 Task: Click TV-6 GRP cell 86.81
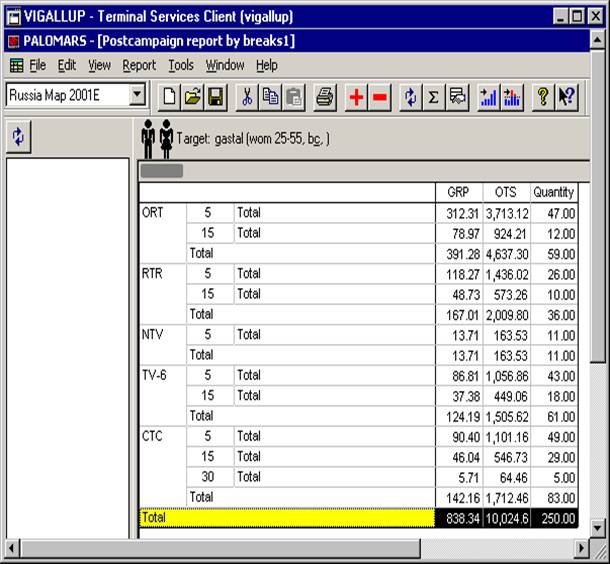click(459, 376)
